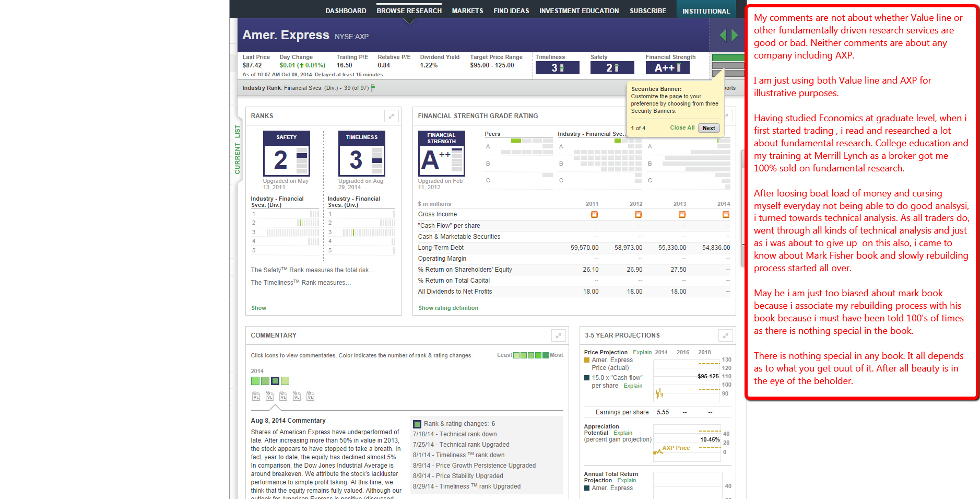Viewport: 980px width, 499px height.
Task: Select the dark-bordered 2014 commentary color square
Action: point(275,381)
